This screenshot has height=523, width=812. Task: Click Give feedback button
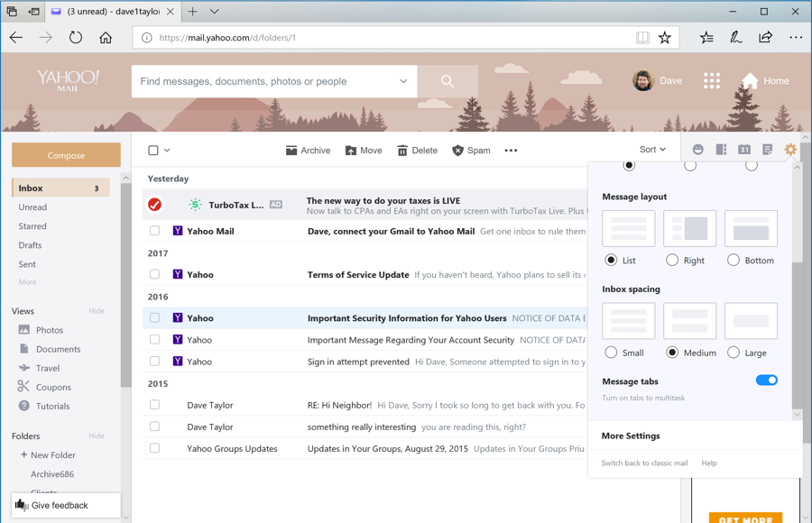click(x=66, y=505)
